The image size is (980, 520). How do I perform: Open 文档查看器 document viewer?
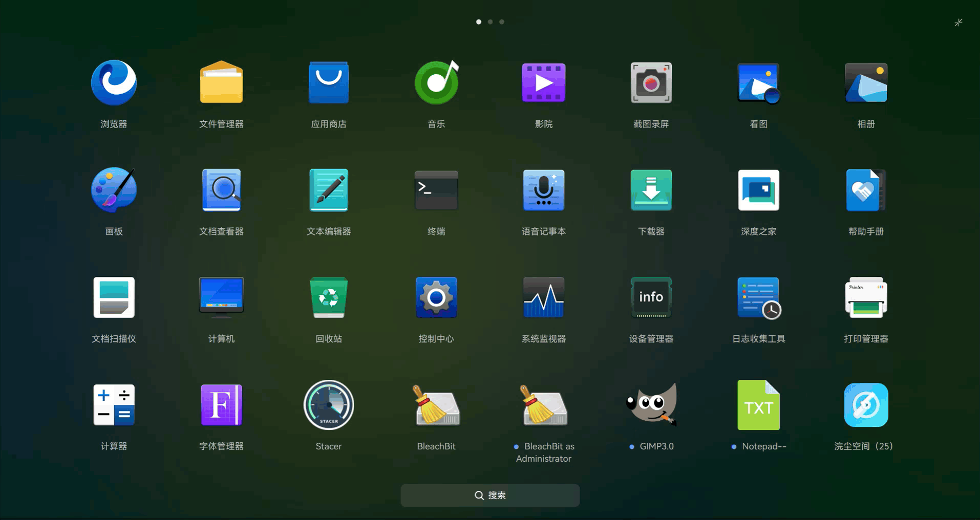pos(221,190)
